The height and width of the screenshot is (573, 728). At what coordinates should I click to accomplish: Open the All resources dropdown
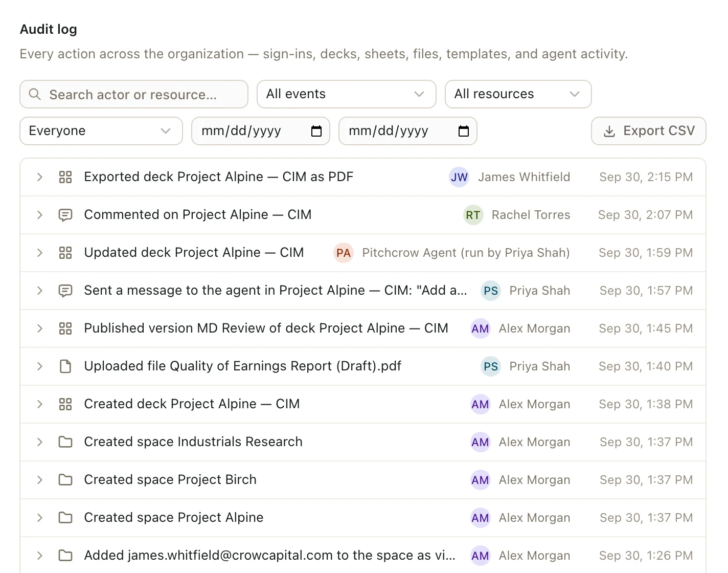518,94
